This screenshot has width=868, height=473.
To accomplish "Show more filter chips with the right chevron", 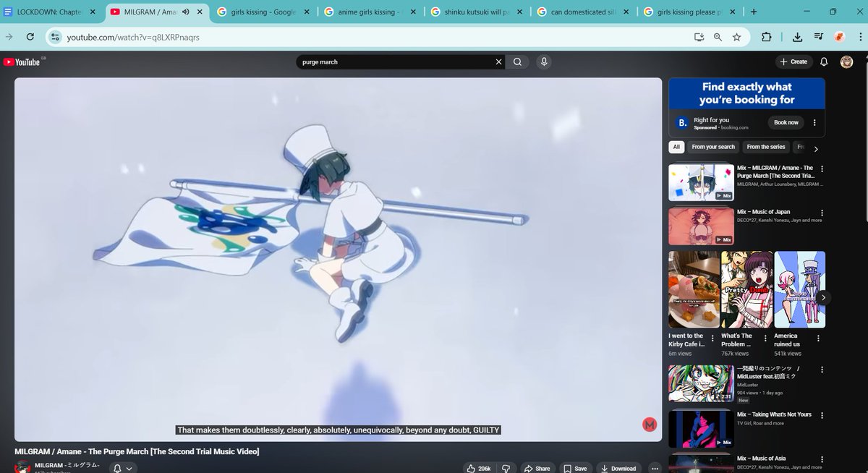I will (x=816, y=149).
